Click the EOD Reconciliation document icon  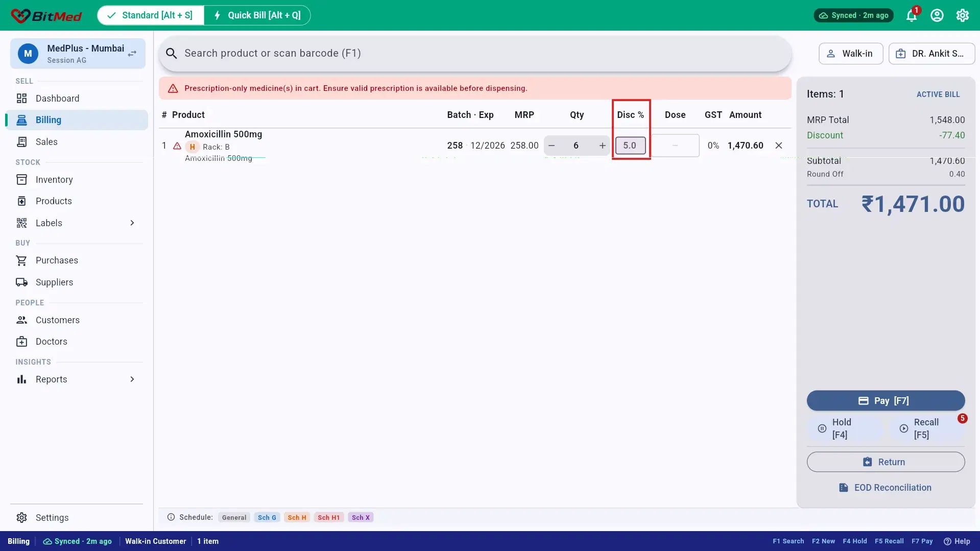(x=844, y=488)
